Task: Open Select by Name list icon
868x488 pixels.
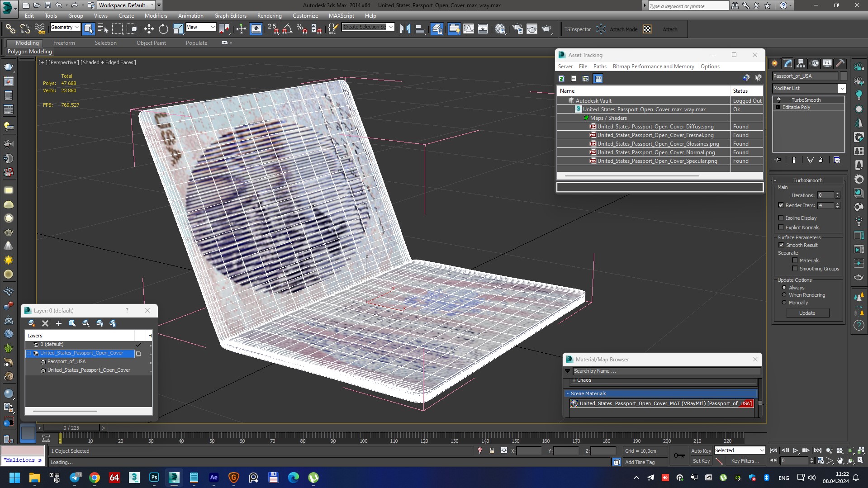Action: pos(103,29)
